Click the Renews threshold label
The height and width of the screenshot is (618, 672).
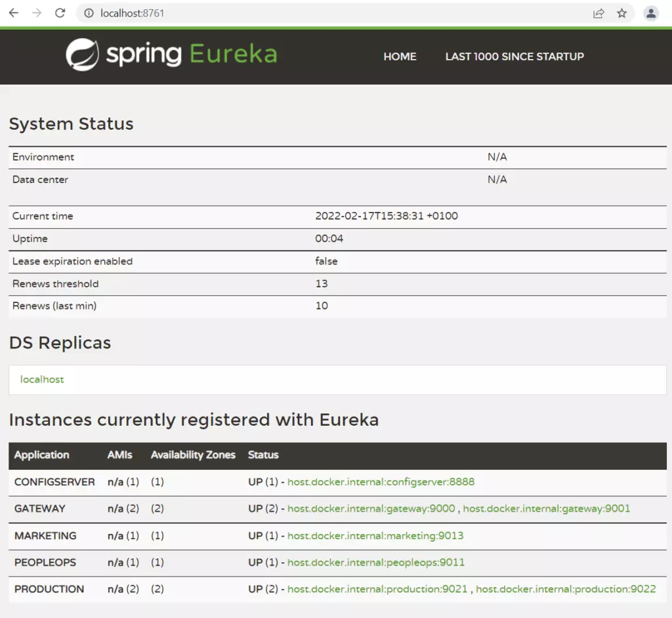click(55, 283)
